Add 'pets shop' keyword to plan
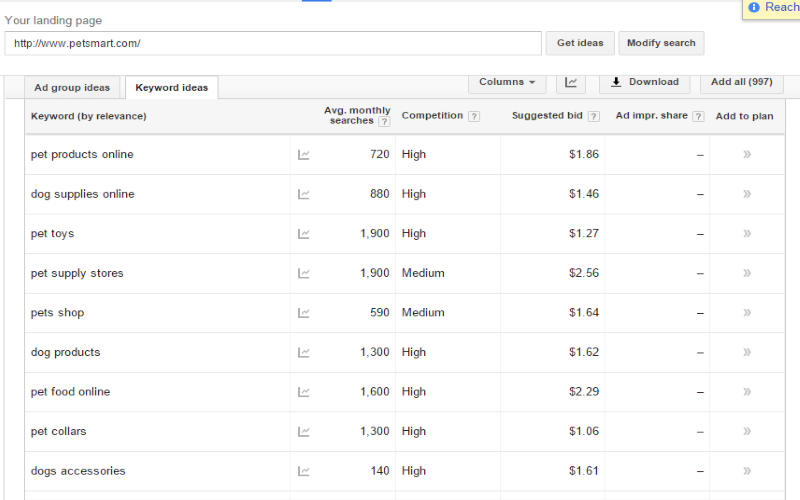800x500 pixels. [x=747, y=312]
